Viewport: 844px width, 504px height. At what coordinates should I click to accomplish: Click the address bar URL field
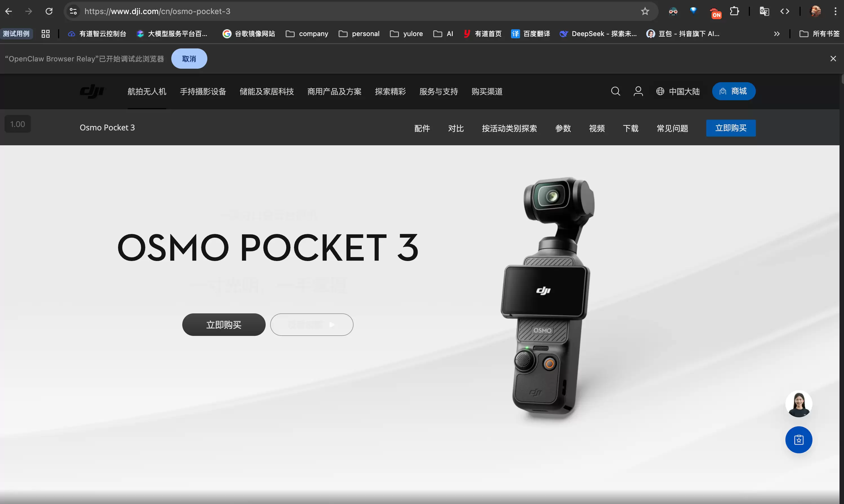point(340,12)
